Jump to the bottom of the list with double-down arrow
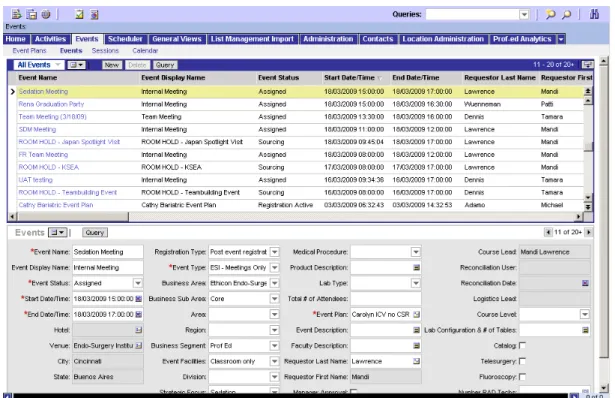615x398 pixels. pos(588,207)
